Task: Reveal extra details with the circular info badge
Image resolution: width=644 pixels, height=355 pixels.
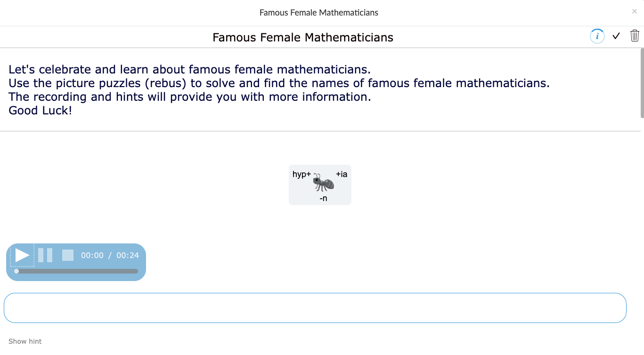Action: point(597,36)
